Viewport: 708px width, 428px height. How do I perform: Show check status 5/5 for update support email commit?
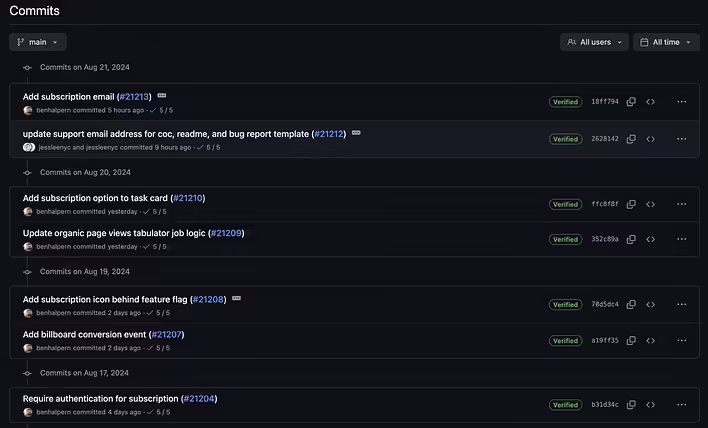tap(208, 147)
